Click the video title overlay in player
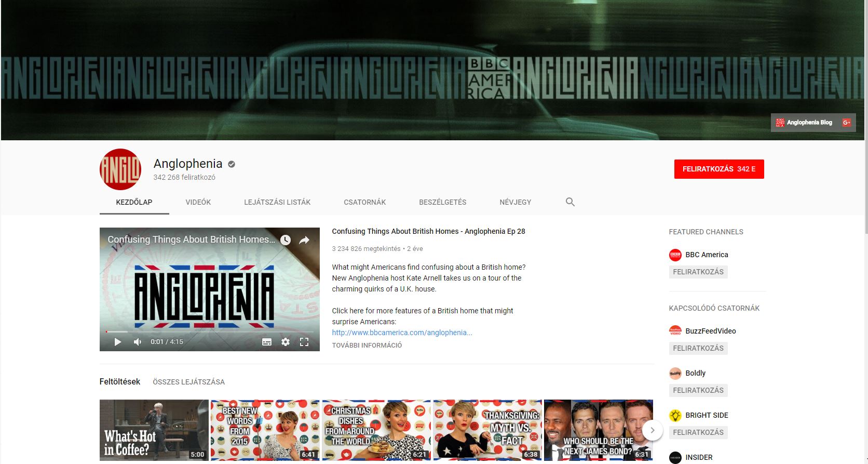868x464 pixels. (192, 240)
